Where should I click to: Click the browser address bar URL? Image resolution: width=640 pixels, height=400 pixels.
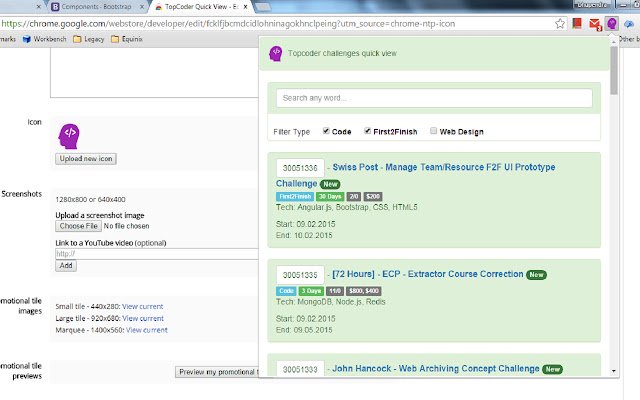tap(229, 24)
